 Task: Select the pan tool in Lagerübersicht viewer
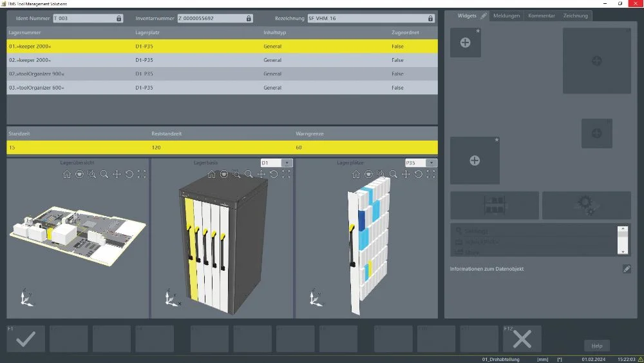pos(117,174)
